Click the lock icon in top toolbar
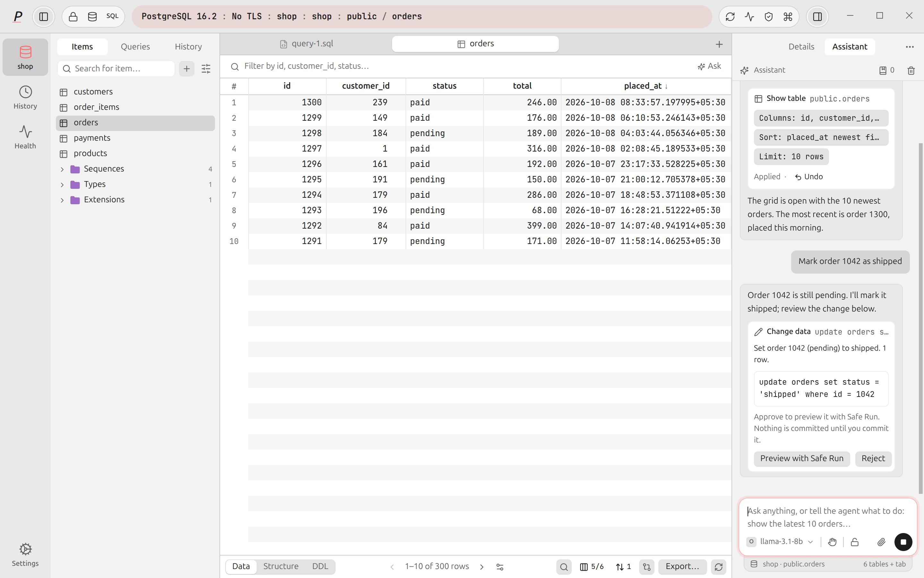The height and width of the screenshot is (578, 924). 73,16
